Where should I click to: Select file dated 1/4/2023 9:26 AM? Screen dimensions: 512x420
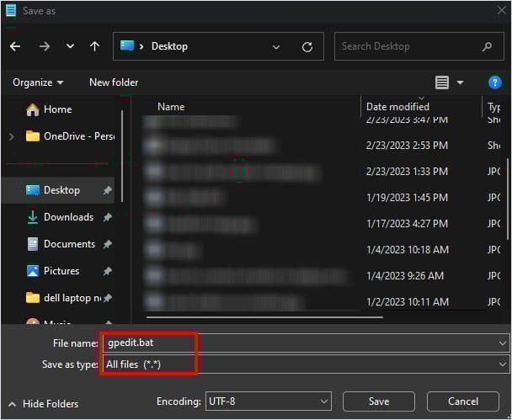[x=322, y=276]
